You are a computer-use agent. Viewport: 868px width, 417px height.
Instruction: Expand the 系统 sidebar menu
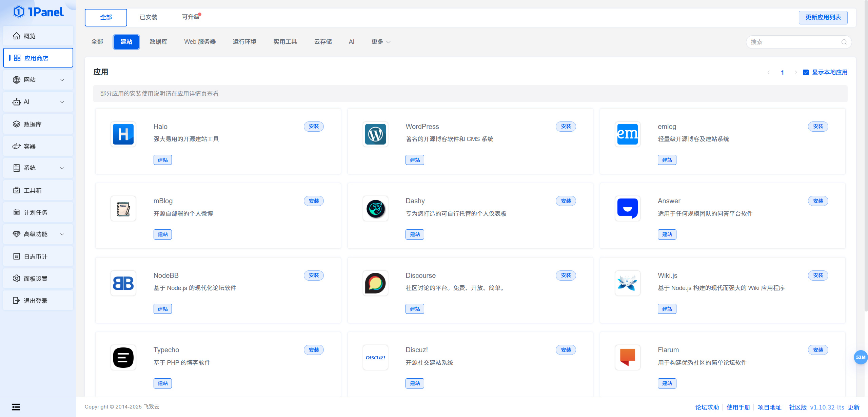click(38, 168)
